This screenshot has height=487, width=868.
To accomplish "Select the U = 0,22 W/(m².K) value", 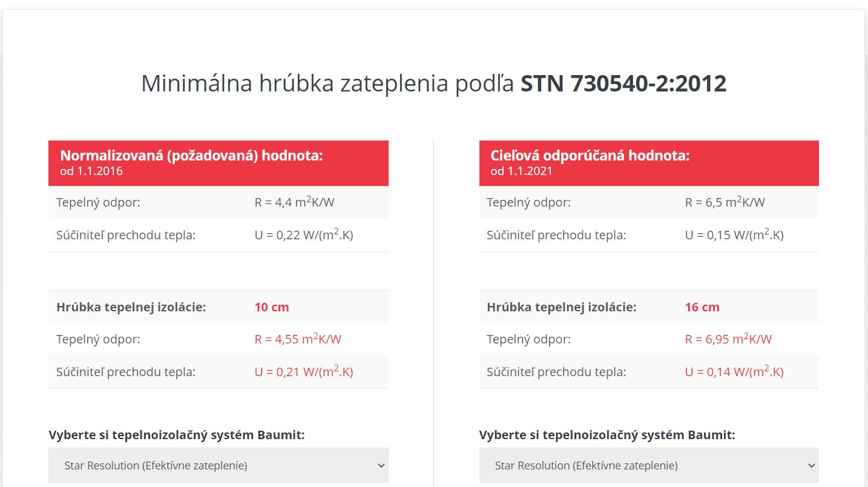I will [x=303, y=235].
